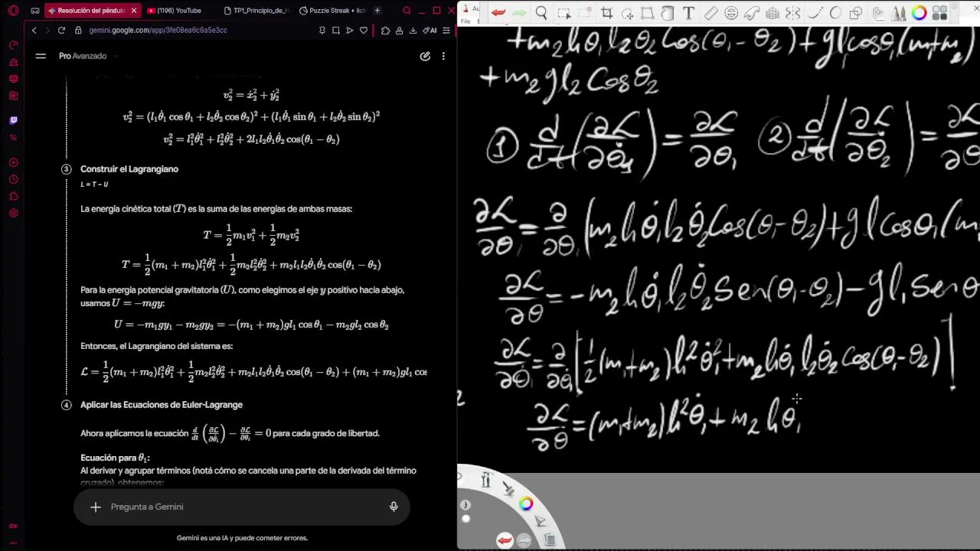The width and height of the screenshot is (980, 551).
Task: Open the File menu in SketchBook
Action: tap(465, 21)
